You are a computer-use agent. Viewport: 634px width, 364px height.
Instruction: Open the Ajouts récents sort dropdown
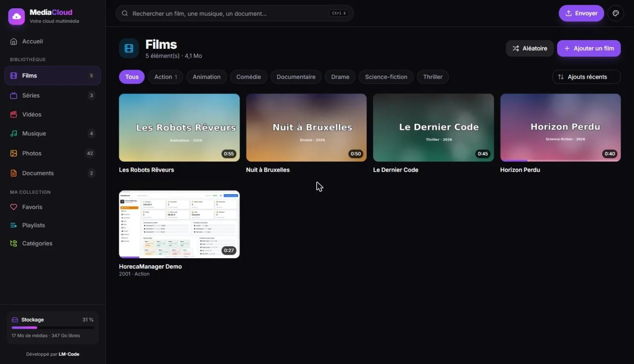pyautogui.click(x=587, y=77)
